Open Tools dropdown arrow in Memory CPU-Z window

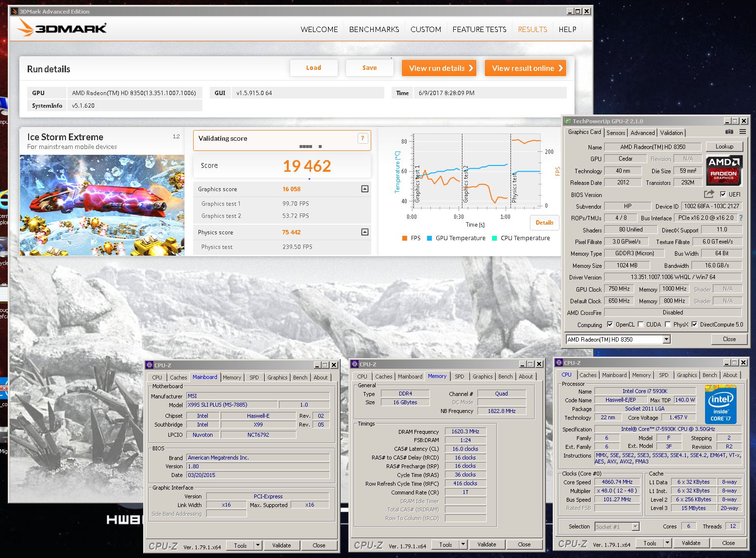pos(463,544)
